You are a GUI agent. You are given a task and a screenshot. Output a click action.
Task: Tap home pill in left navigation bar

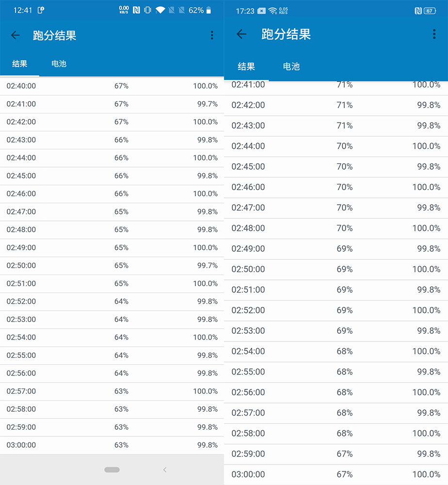112,470
